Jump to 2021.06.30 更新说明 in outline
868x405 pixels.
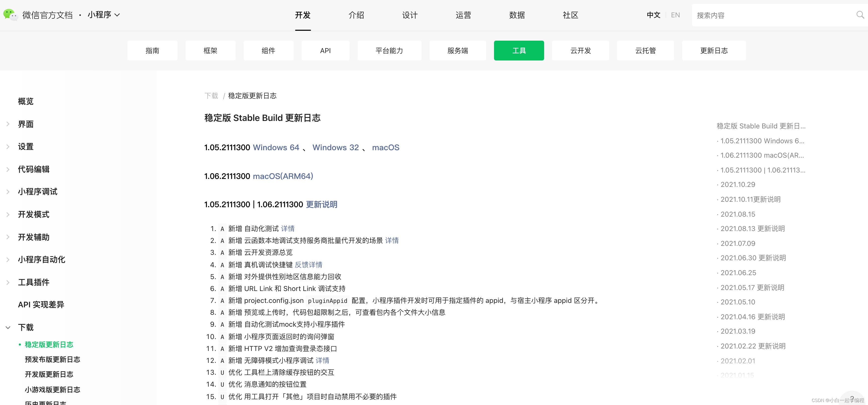click(x=753, y=258)
